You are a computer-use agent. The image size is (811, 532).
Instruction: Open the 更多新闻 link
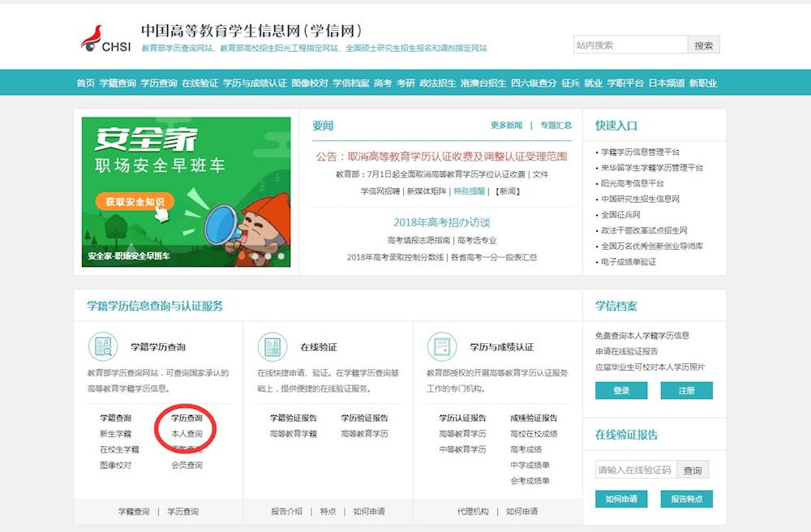pyautogui.click(x=506, y=125)
